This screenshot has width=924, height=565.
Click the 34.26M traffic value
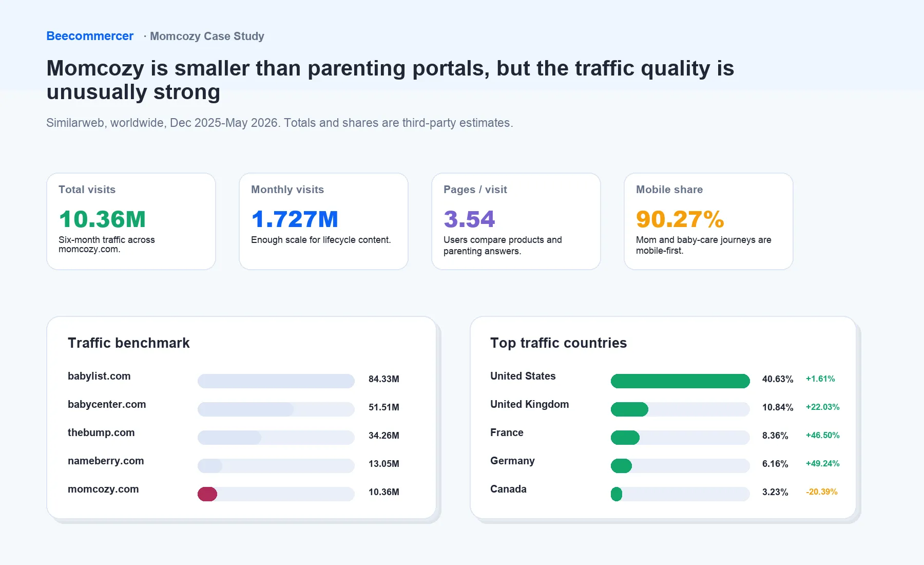[384, 436]
